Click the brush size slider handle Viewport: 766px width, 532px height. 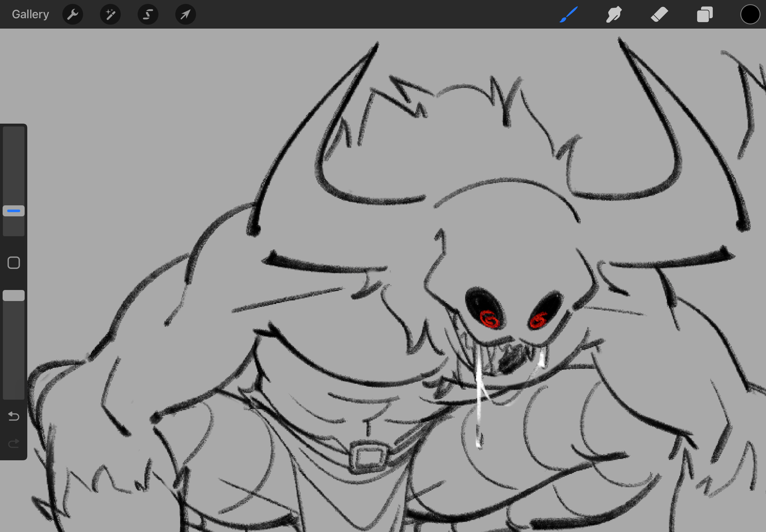14,211
